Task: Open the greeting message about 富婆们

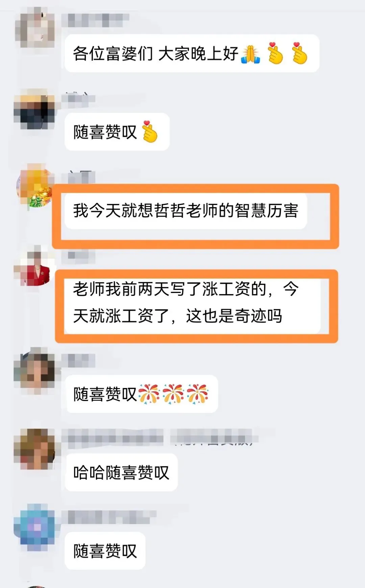Action: [192, 53]
